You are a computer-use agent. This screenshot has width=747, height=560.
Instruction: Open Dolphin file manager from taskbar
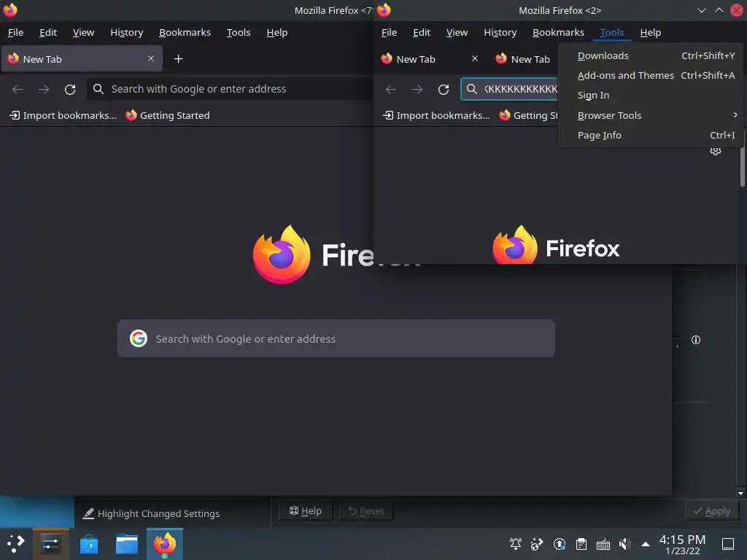(x=127, y=544)
